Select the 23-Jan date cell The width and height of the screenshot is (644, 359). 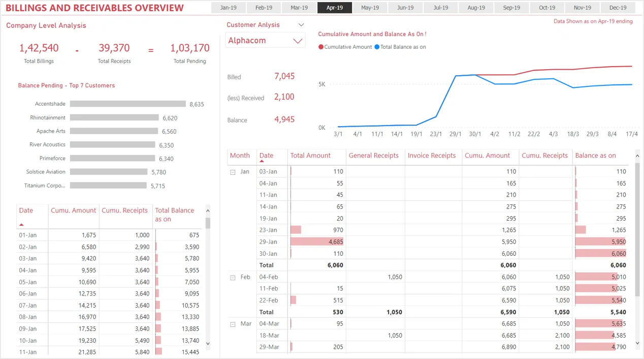(x=268, y=230)
